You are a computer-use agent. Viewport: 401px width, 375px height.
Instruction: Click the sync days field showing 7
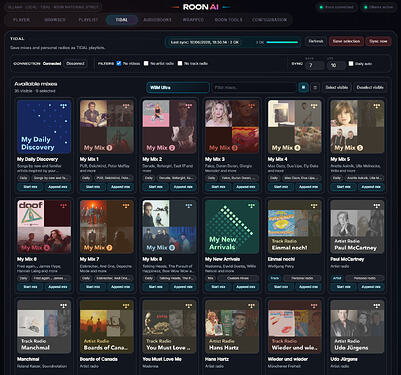(x=315, y=65)
